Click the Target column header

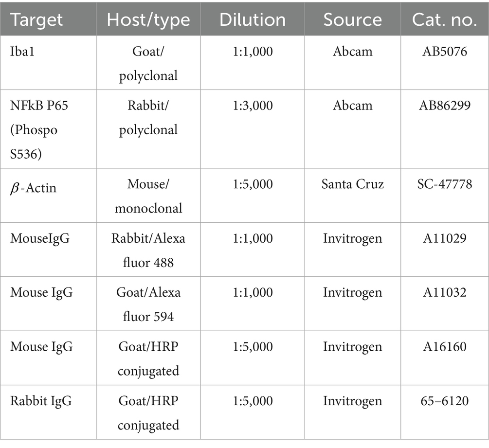(36, 19)
